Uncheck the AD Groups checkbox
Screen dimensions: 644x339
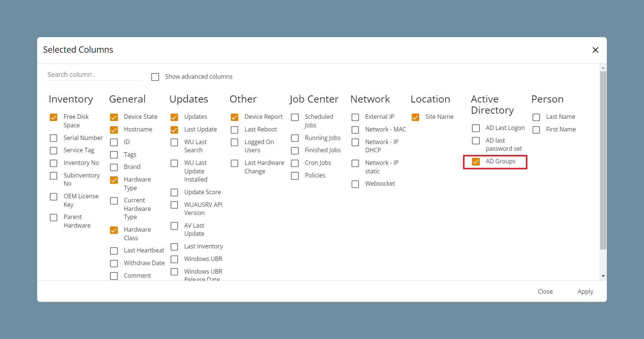point(476,162)
